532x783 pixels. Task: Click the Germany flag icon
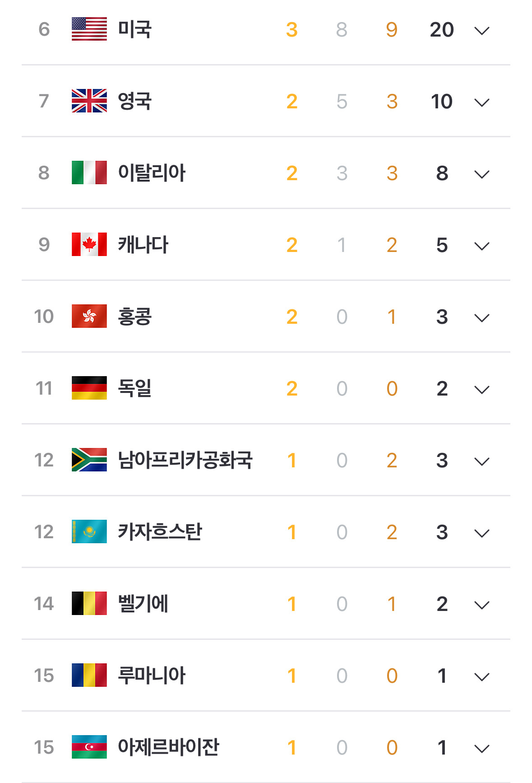89,388
